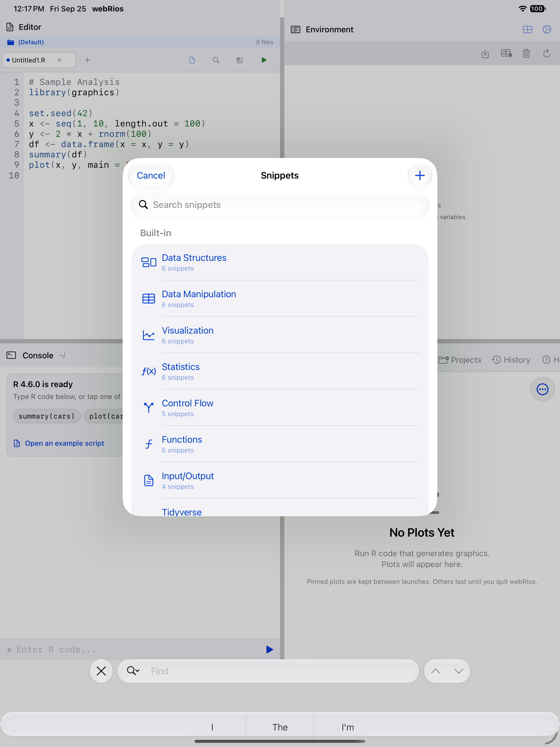The height and width of the screenshot is (747, 560).
Task: Insert the summary(cars) suggestion chip
Action: click(47, 416)
